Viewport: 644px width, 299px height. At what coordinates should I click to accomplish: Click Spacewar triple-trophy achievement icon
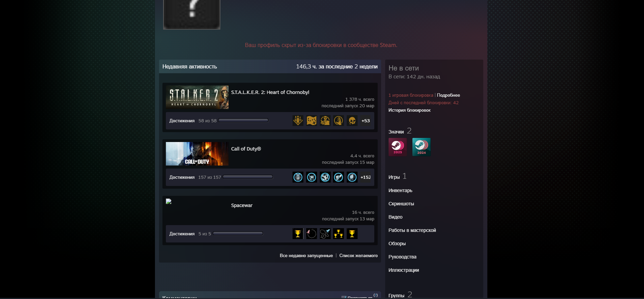point(339,234)
